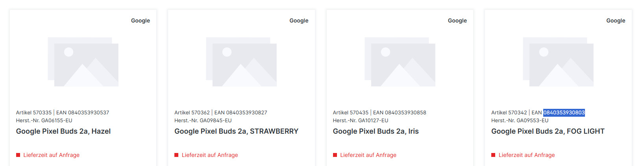Click the STRAWBERRY product placeholder image
Image resolution: width=644 pixels, height=166 pixels.
(241, 62)
